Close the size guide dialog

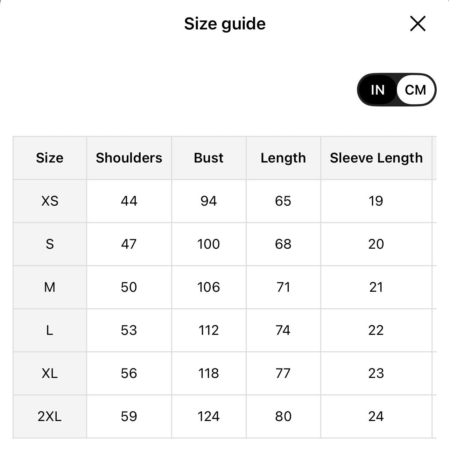(418, 24)
